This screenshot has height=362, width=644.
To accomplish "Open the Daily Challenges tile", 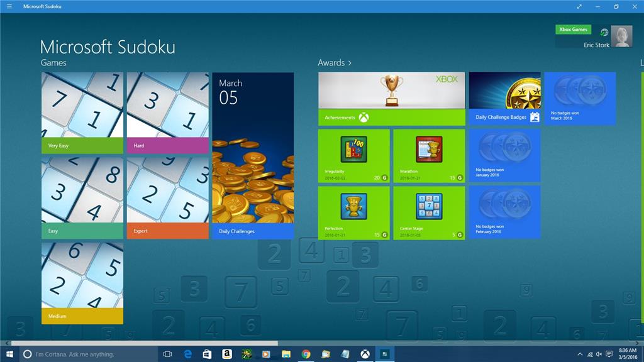I will pos(253,156).
